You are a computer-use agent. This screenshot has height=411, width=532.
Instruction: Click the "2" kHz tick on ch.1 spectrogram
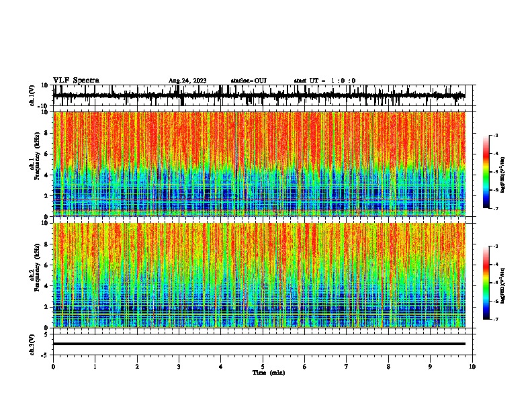click(46, 196)
